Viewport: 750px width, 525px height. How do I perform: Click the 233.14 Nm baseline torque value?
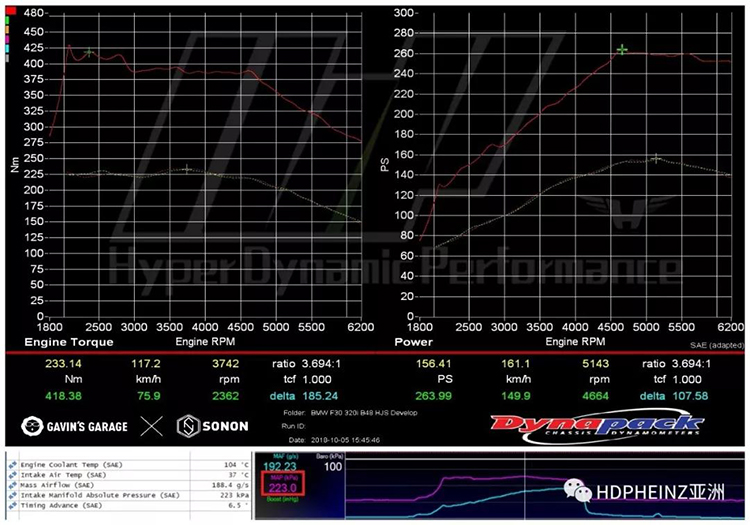tap(63, 364)
